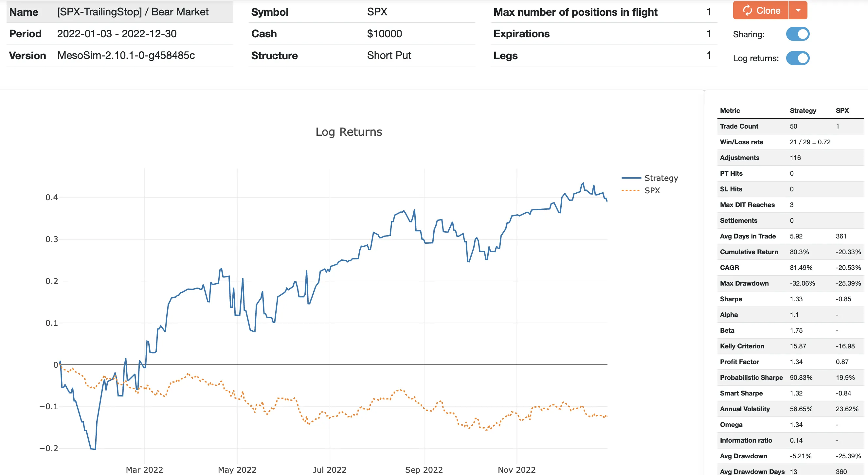
Task: Enable the Sharing toggle
Action: click(x=799, y=34)
